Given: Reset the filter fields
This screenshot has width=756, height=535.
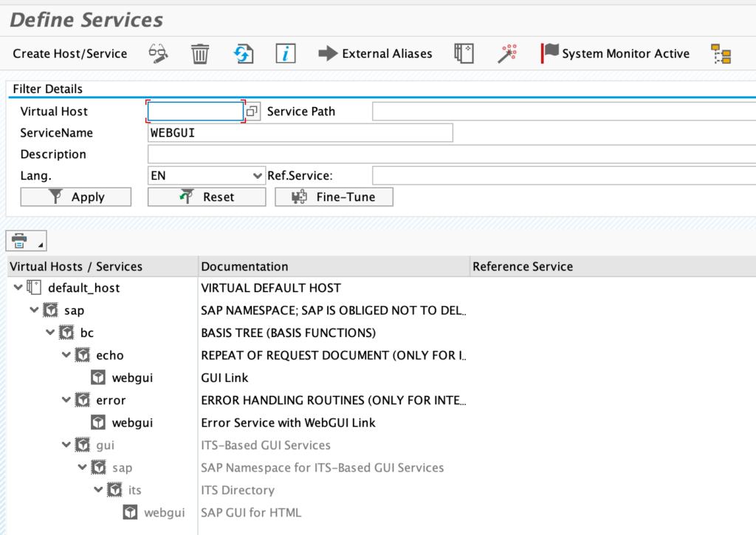Looking at the screenshot, I should click(x=206, y=197).
